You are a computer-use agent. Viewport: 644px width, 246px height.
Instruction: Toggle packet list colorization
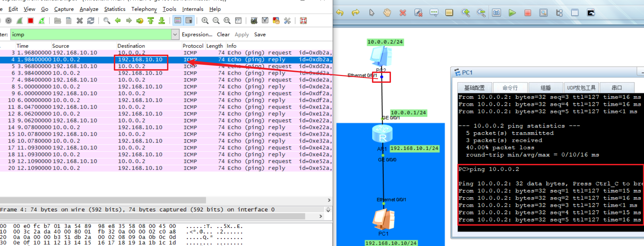click(178, 21)
